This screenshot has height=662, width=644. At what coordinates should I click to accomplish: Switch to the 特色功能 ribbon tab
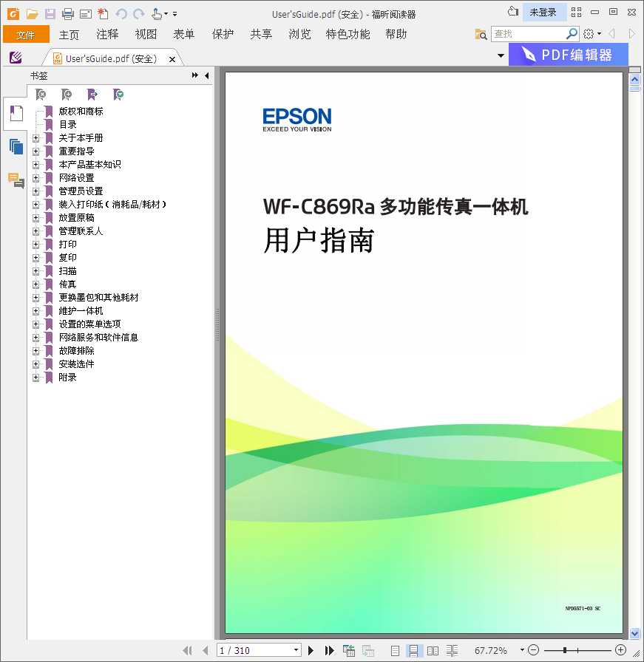click(348, 35)
